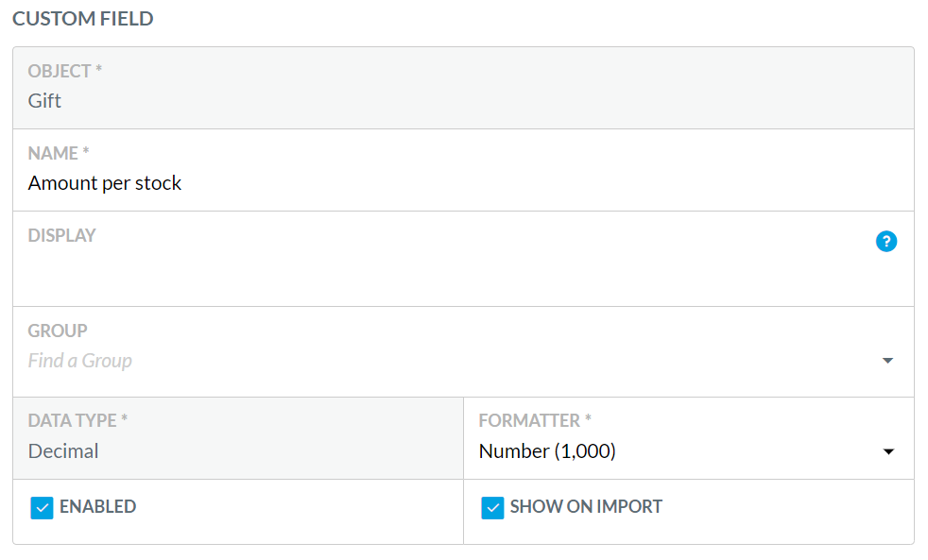This screenshot has width=928, height=560.
Task: Click the Gift object value
Action: pos(44,101)
